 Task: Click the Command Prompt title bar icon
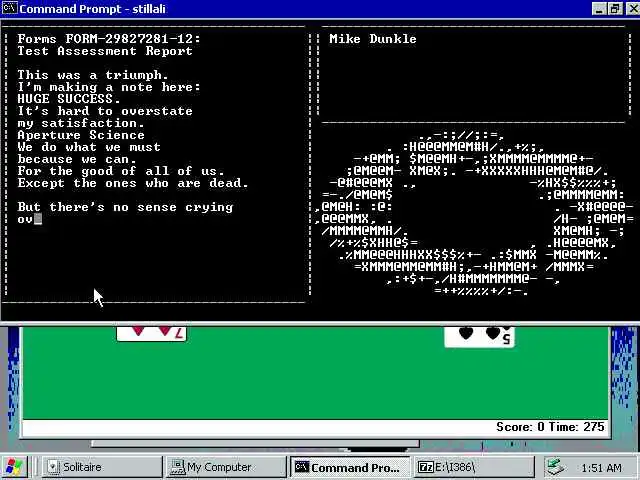click(9, 8)
